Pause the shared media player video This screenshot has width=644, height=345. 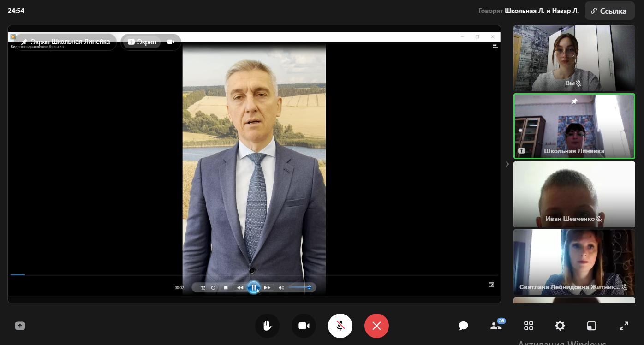coord(253,287)
